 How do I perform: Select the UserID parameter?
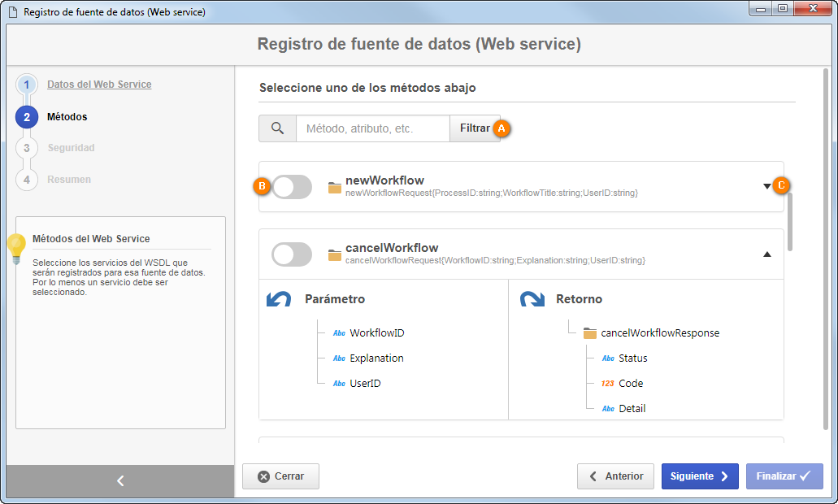pyautogui.click(x=365, y=383)
